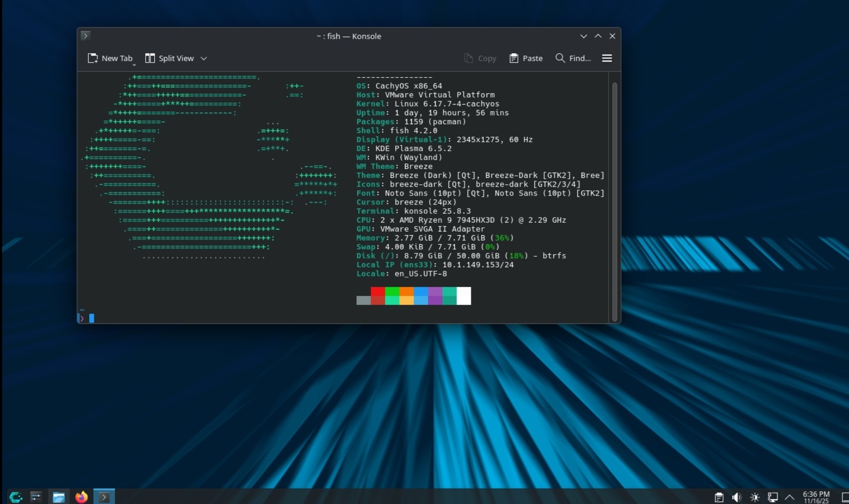Click the 'Swap: 4.00 KiB' line
The image size is (849, 504).
click(428, 246)
